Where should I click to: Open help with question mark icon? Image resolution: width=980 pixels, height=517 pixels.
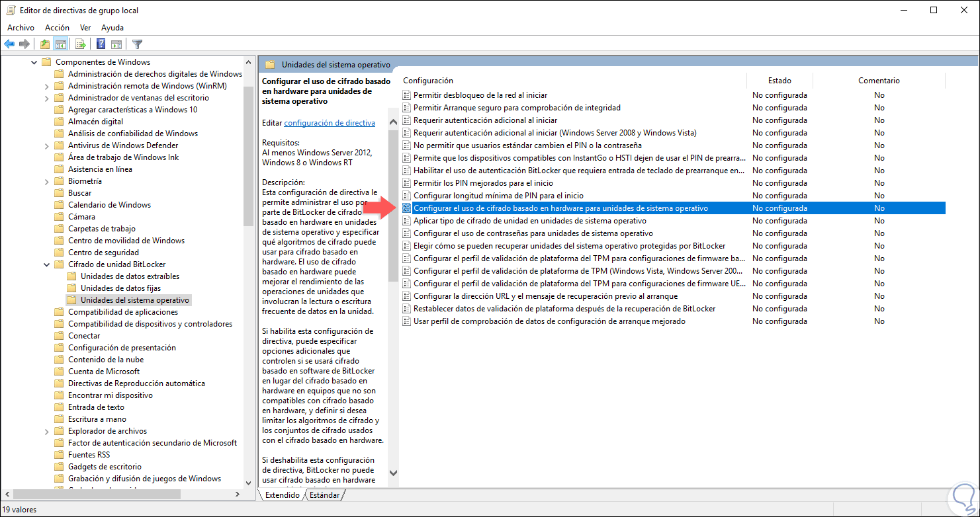click(x=101, y=44)
